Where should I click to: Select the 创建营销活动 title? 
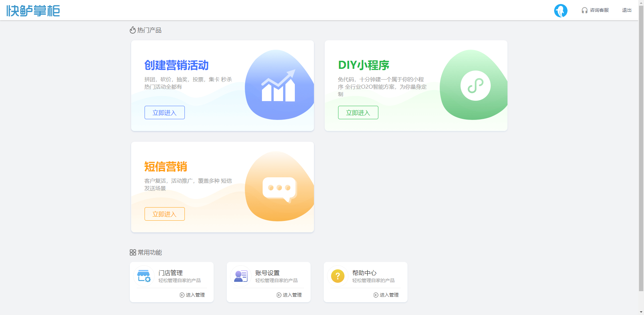pyautogui.click(x=176, y=65)
